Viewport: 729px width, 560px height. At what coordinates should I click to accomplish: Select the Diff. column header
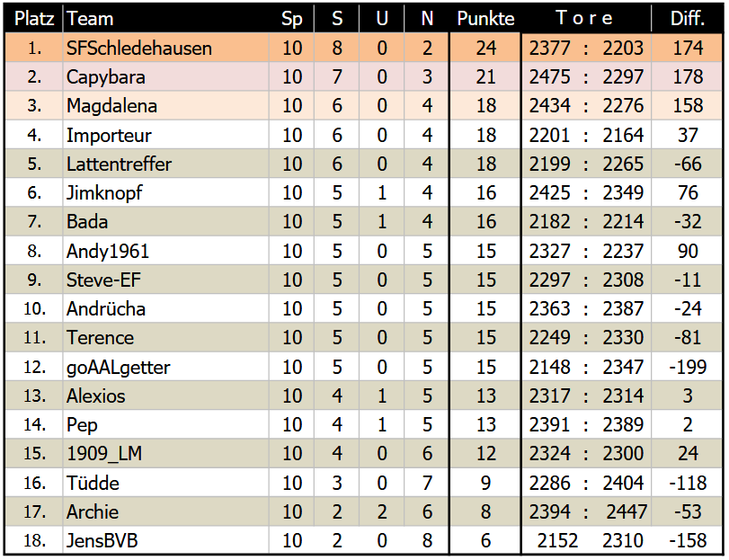click(x=688, y=19)
